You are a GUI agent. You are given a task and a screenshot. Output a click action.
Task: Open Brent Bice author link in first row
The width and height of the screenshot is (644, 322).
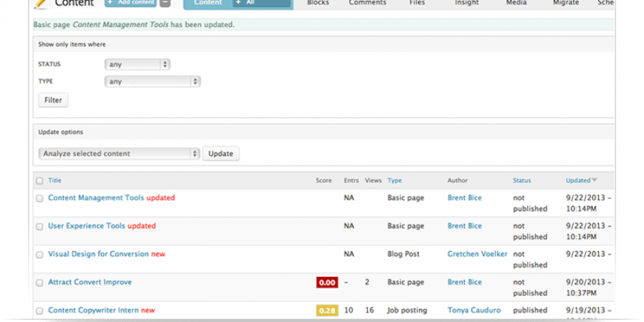tap(464, 197)
